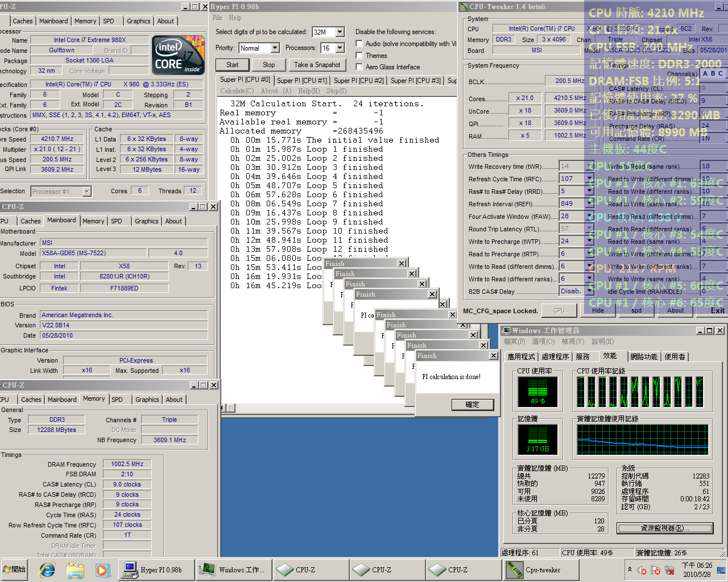Click the taskbar clock showing 下午 06:26
728x582 pixels.
pyautogui.click(x=697, y=569)
